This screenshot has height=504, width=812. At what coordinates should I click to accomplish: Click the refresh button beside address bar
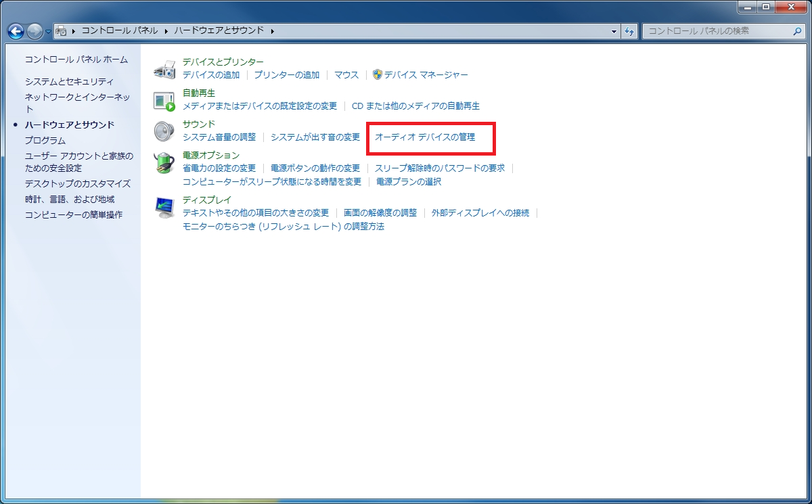pos(630,31)
